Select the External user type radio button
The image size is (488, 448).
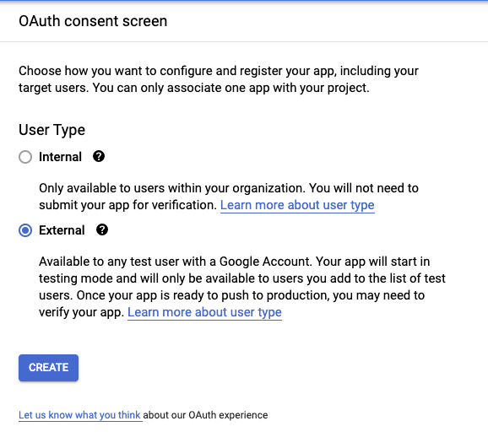tap(25, 230)
